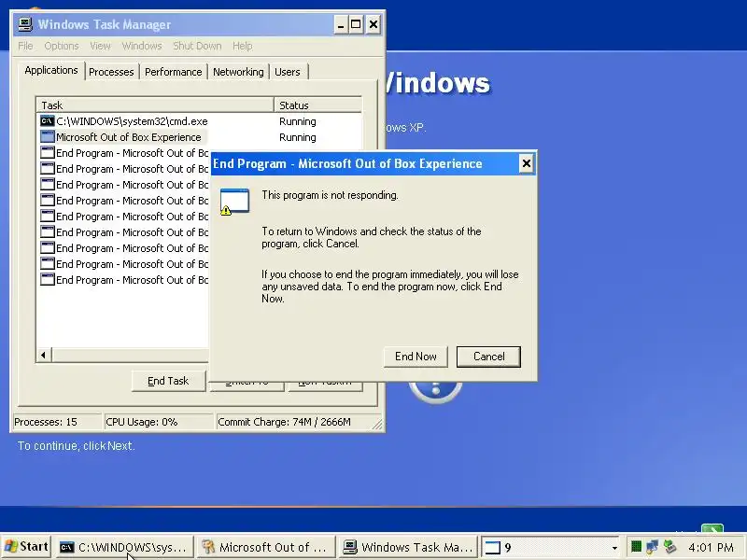Maximize the Windows Task Manager window
Viewport: 747px width, 560px height.
[x=356, y=25]
